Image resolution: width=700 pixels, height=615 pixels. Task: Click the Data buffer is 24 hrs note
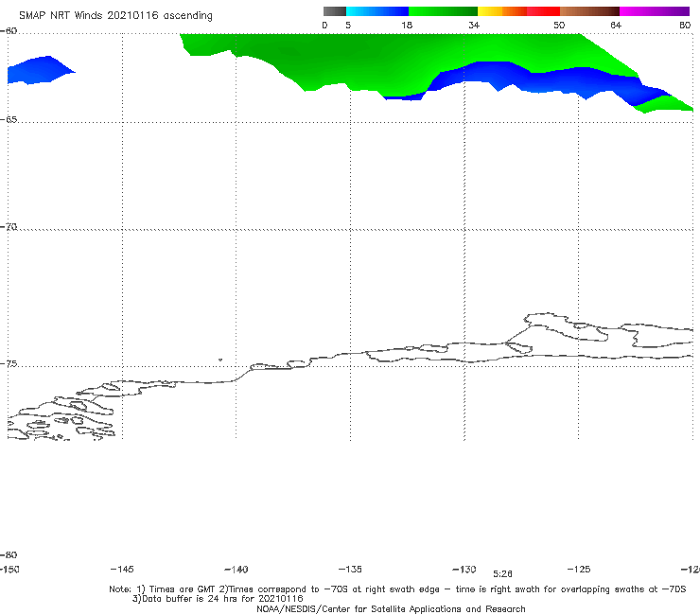218,599
